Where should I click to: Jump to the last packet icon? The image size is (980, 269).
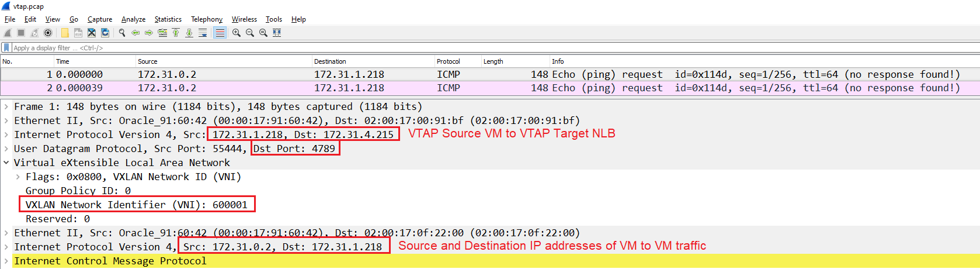189,33
